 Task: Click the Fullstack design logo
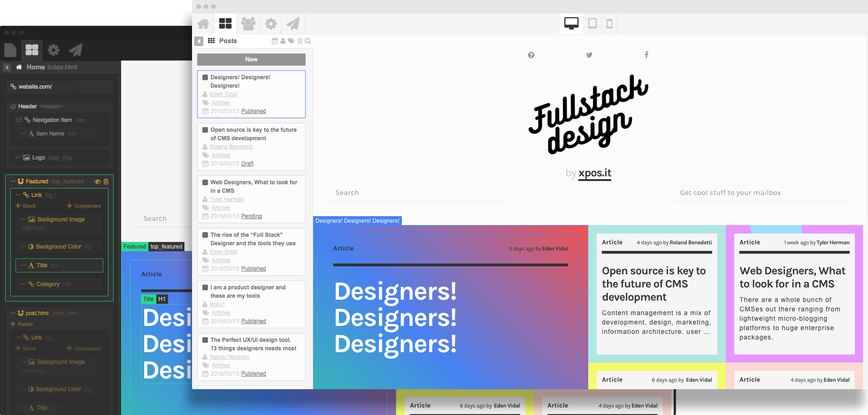click(588, 115)
